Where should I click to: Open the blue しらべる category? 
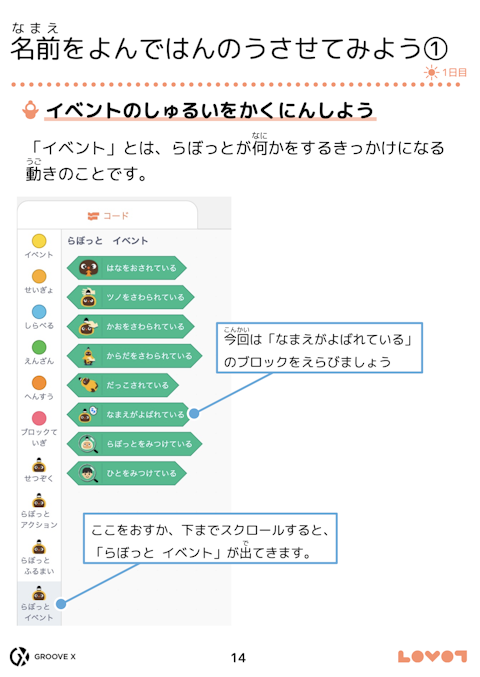[x=39, y=312]
